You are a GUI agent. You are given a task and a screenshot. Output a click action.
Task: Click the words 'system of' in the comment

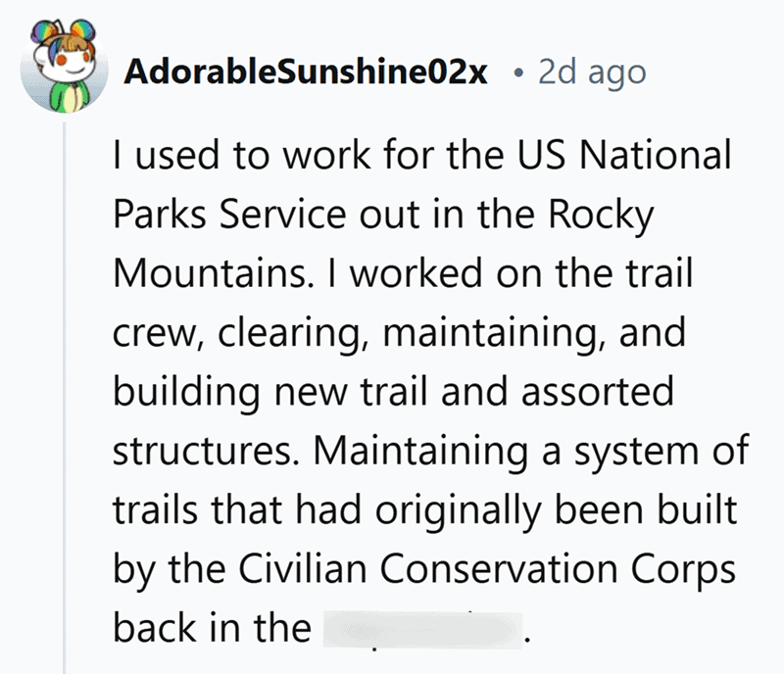click(x=661, y=451)
